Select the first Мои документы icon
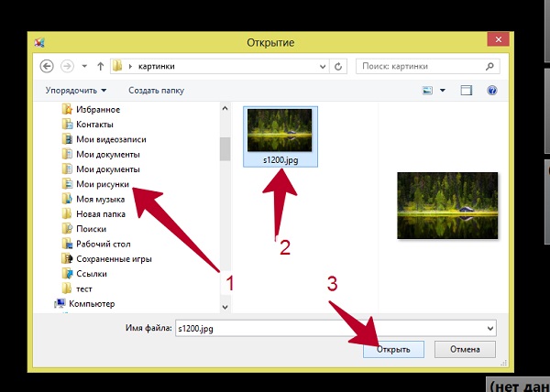The image size is (550, 392). pos(67,154)
